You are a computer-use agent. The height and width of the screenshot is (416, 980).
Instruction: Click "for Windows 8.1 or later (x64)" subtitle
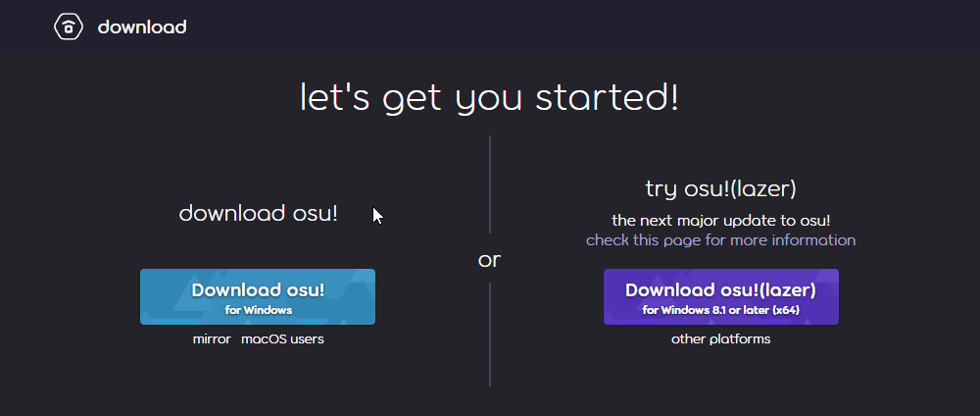pyautogui.click(x=720, y=310)
